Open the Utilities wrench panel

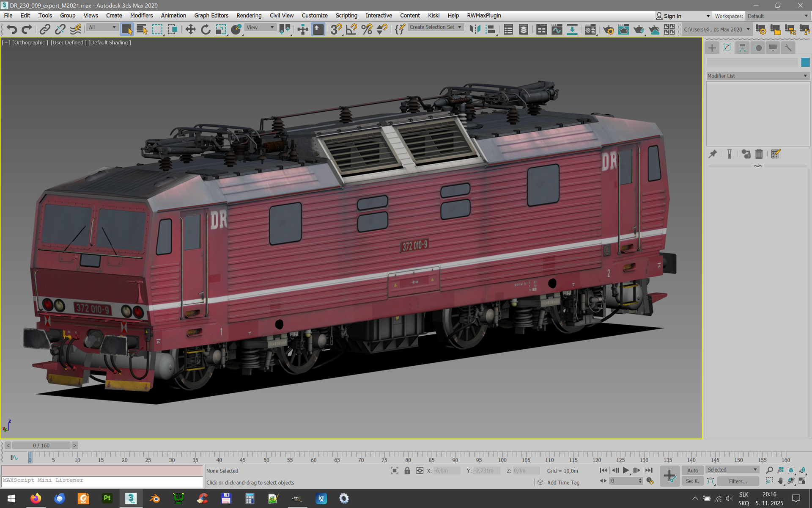coord(788,48)
